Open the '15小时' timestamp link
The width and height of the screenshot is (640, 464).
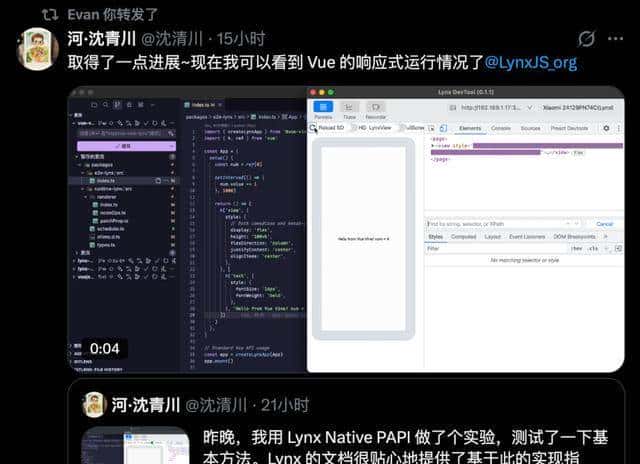tap(241, 39)
